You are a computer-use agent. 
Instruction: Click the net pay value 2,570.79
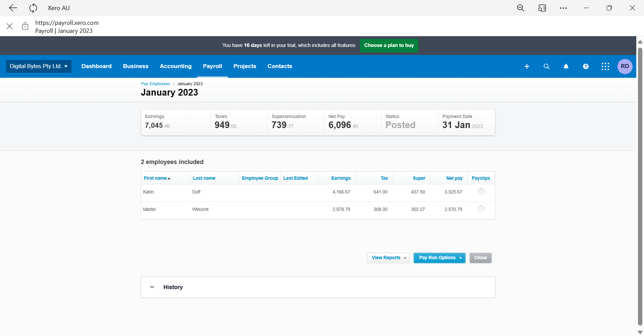[453, 209]
